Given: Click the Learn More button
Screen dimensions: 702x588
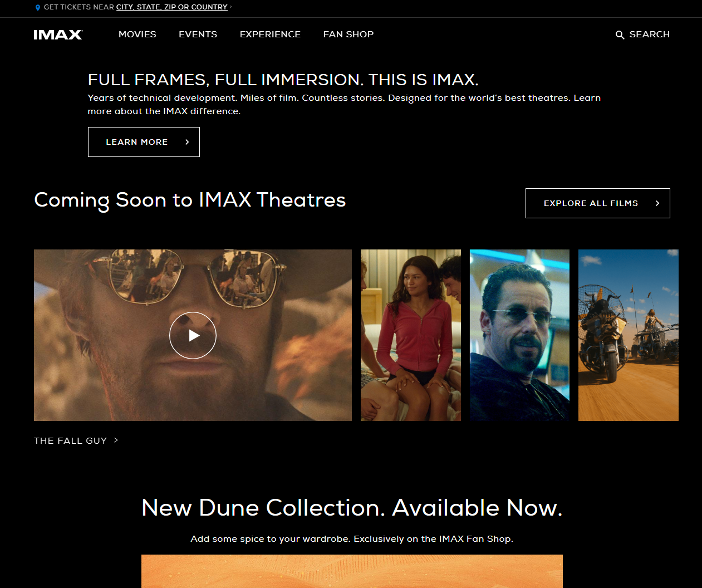Looking at the screenshot, I should coord(144,142).
